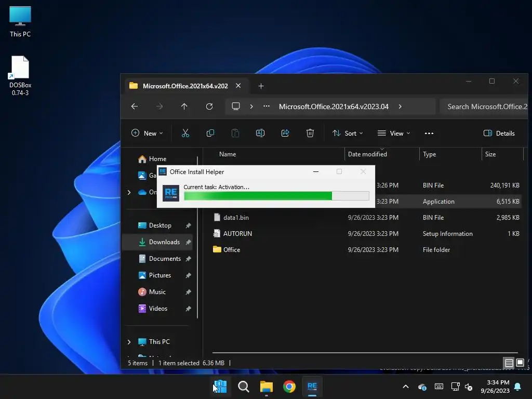532x399 pixels.
Task: Click the REPACK installer icon in taskbar
Action: tap(312, 387)
